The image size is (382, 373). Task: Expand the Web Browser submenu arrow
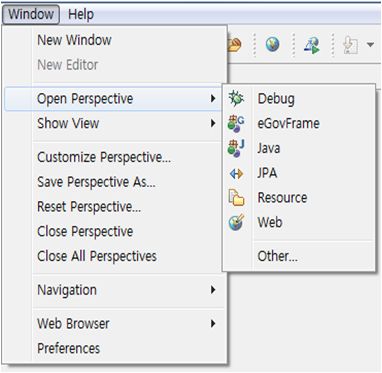point(213,323)
